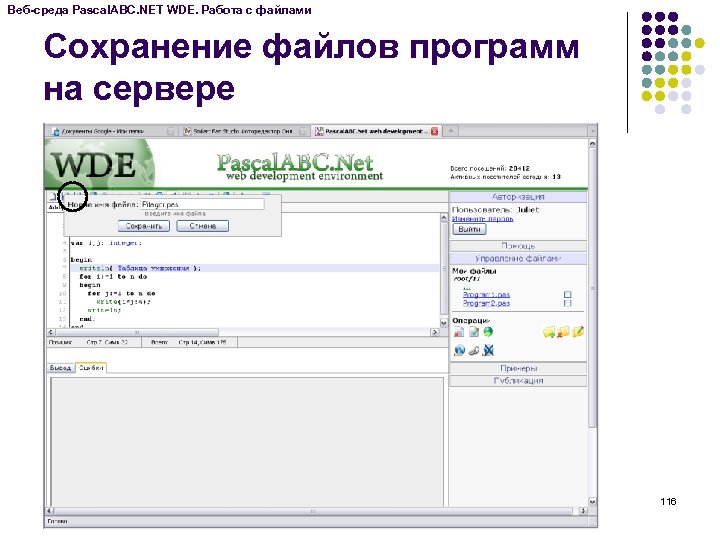Open a new browser tab
Viewport: 720px width, 540px height.
tap(451, 131)
